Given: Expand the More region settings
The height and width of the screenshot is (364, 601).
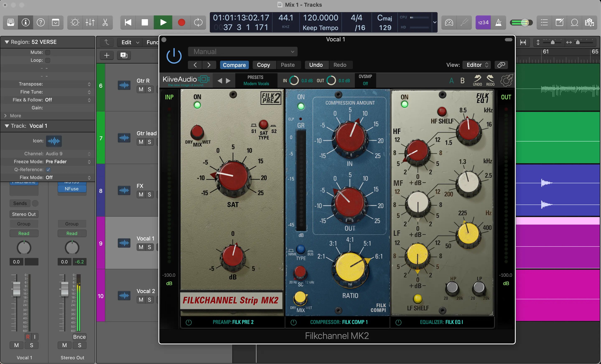Looking at the screenshot, I should tap(5, 116).
